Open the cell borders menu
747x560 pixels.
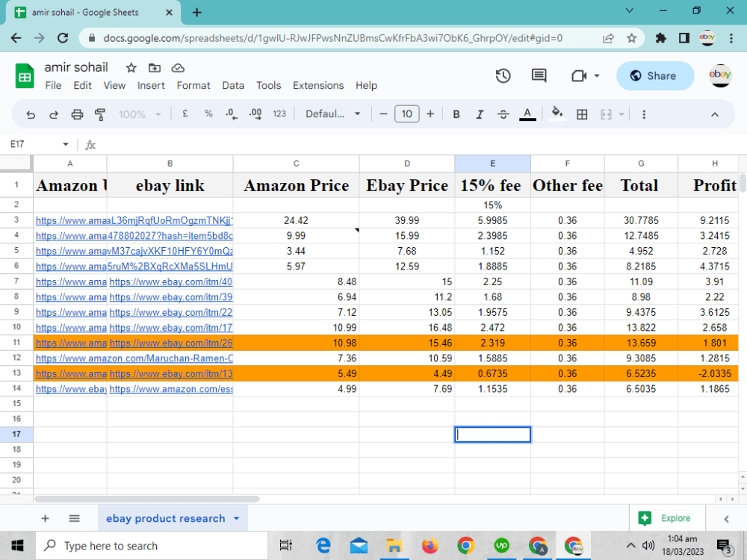pos(582,114)
